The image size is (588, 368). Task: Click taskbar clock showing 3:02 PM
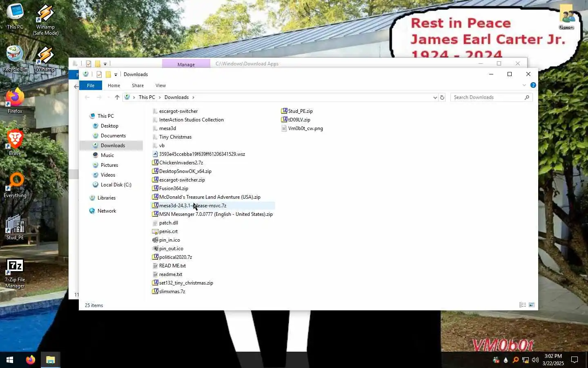point(553,360)
